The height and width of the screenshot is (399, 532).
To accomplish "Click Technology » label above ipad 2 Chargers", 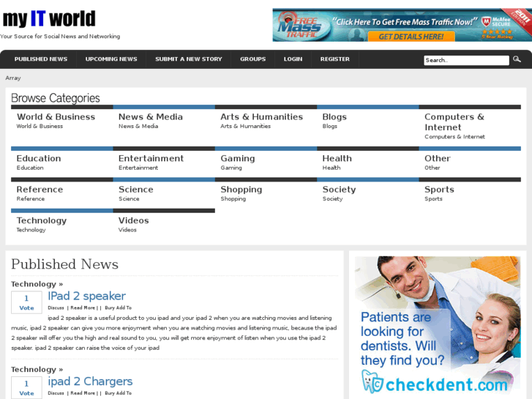I will pos(37,370).
